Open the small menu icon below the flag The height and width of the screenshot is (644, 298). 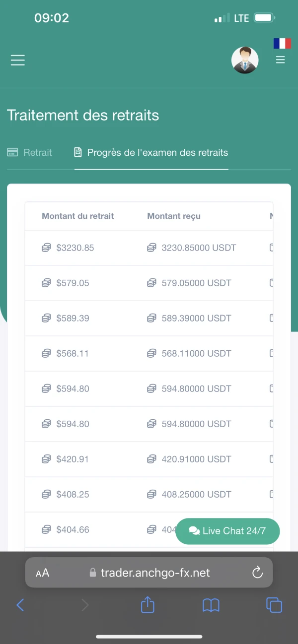(281, 60)
